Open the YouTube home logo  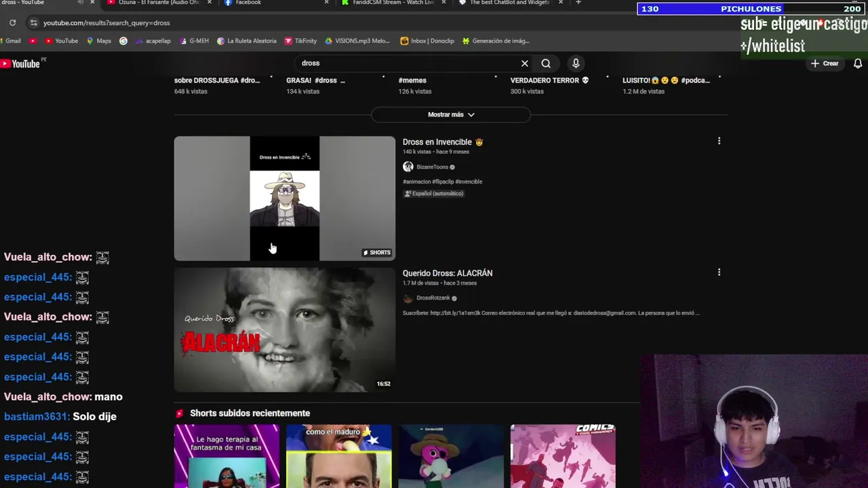(x=20, y=64)
